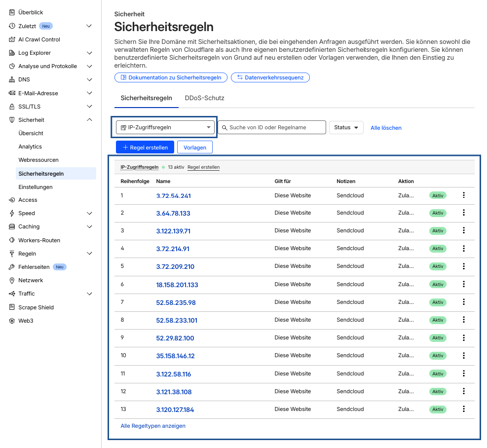Viewport: 487px width, 448px height.
Task: Click the DNS network icon
Action: click(x=12, y=79)
